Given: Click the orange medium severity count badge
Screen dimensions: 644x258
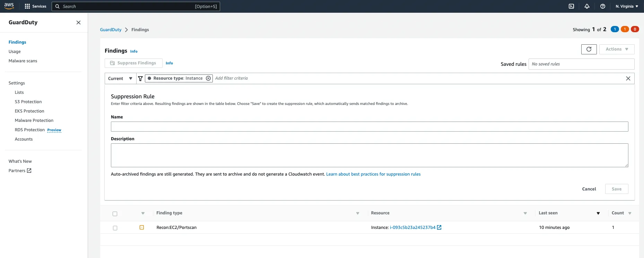Looking at the screenshot, I should click(x=625, y=29).
